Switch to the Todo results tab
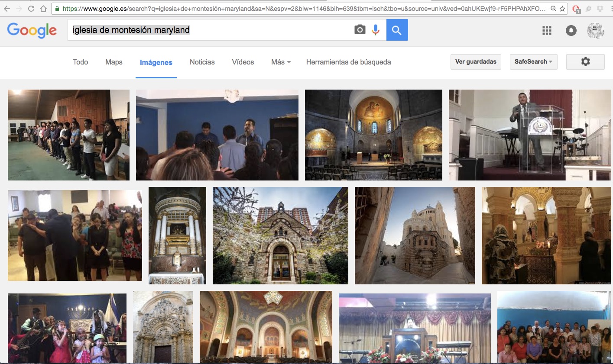This screenshot has width=613, height=364. [80, 62]
